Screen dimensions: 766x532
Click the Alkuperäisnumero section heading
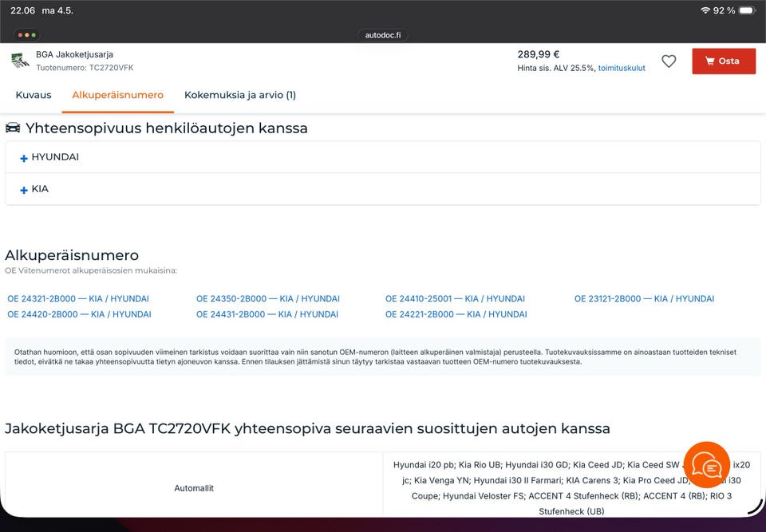(x=72, y=255)
